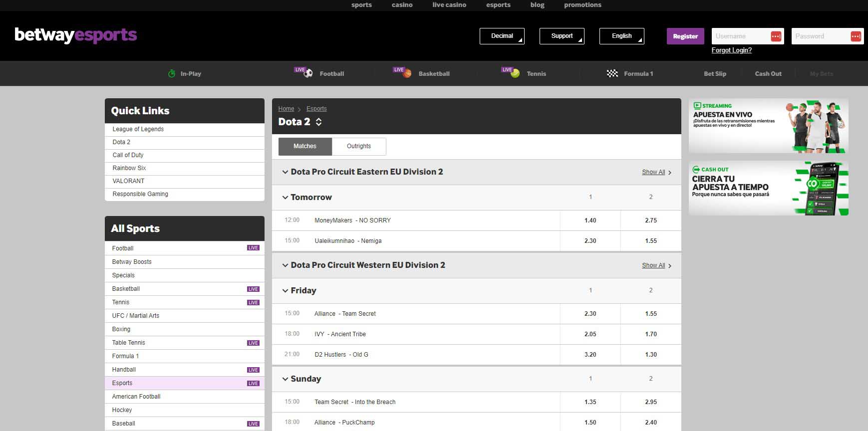Viewport: 868px width, 431px height.
Task: Open the casino top menu item
Action: 402,5
